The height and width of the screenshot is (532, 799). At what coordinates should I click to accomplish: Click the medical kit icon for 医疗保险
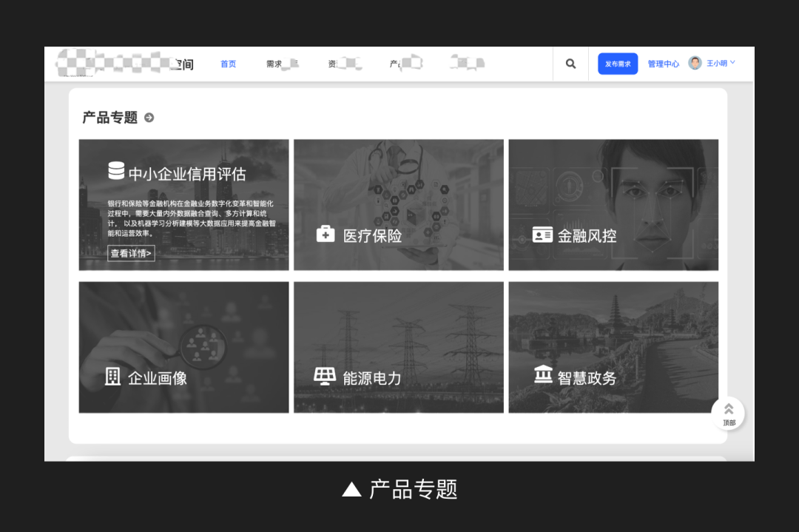pos(326,235)
